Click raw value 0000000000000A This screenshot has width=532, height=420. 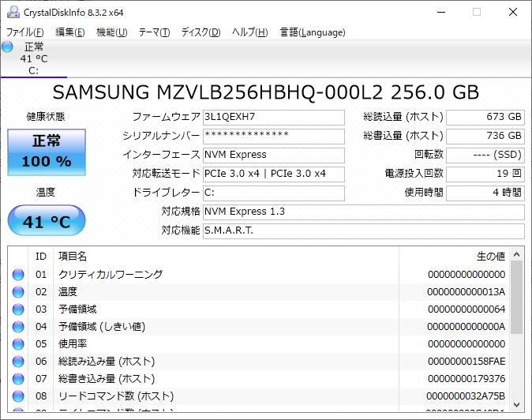coord(466,327)
